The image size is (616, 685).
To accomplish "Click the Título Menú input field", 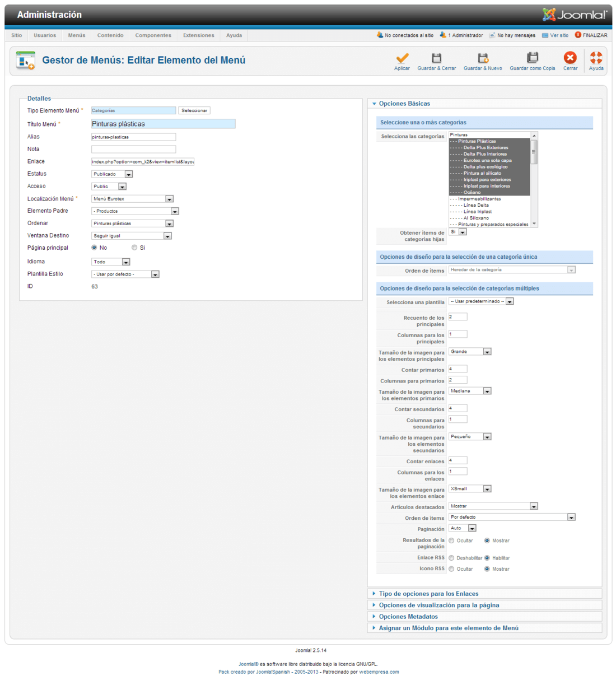I will pos(163,124).
